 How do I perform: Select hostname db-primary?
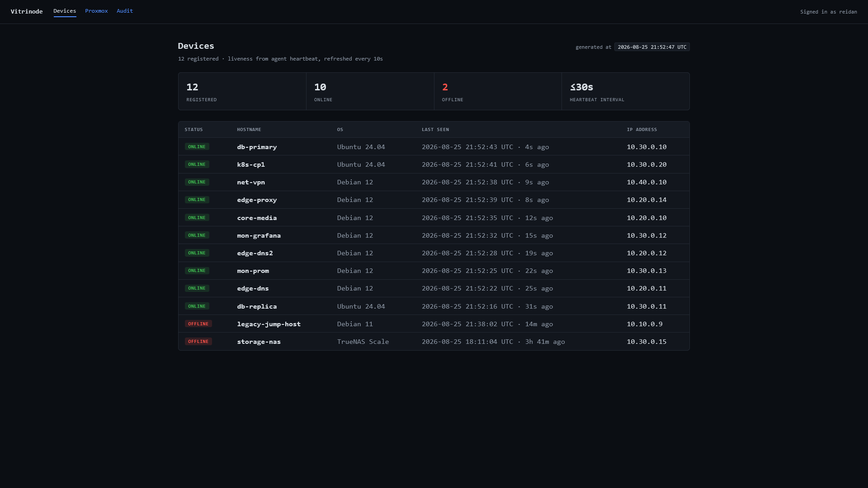click(x=257, y=147)
